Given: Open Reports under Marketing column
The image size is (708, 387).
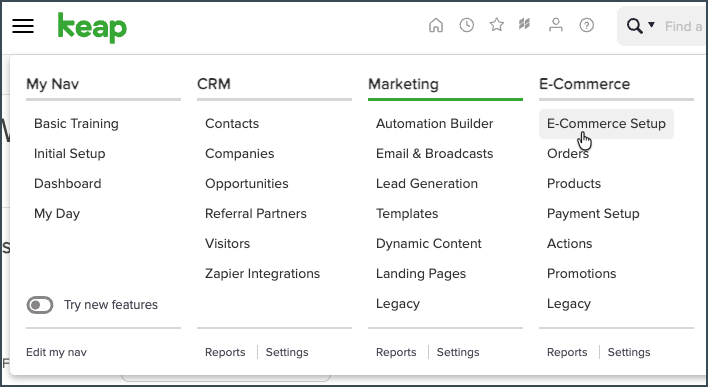Looking at the screenshot, I should pos(396,352).
